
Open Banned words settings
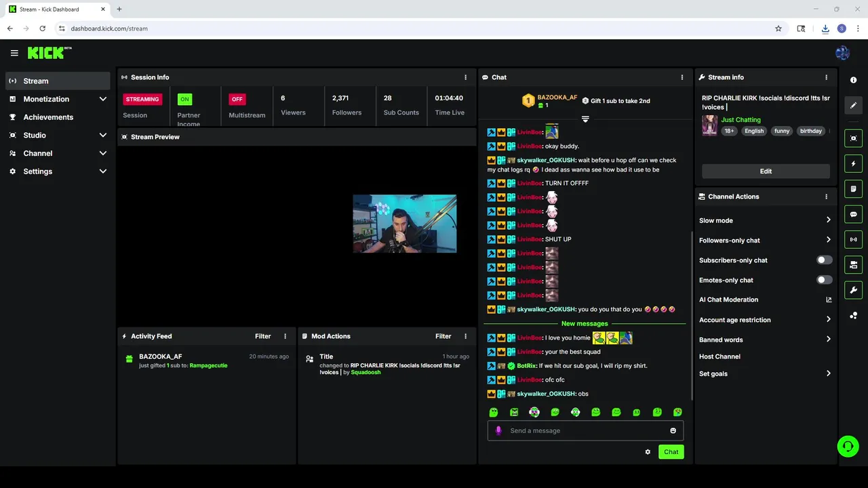coord(766,340)
